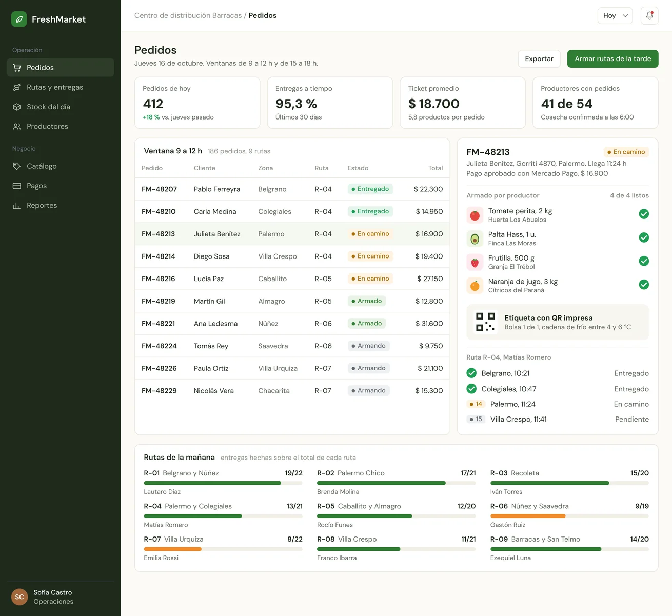Viewport: 672px width, 616px height.
Task: Click the Exportar button
Action: [539, 59]
